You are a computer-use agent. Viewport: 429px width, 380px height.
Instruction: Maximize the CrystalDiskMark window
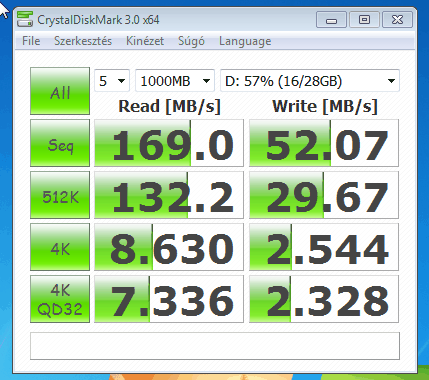coord(364,20)
